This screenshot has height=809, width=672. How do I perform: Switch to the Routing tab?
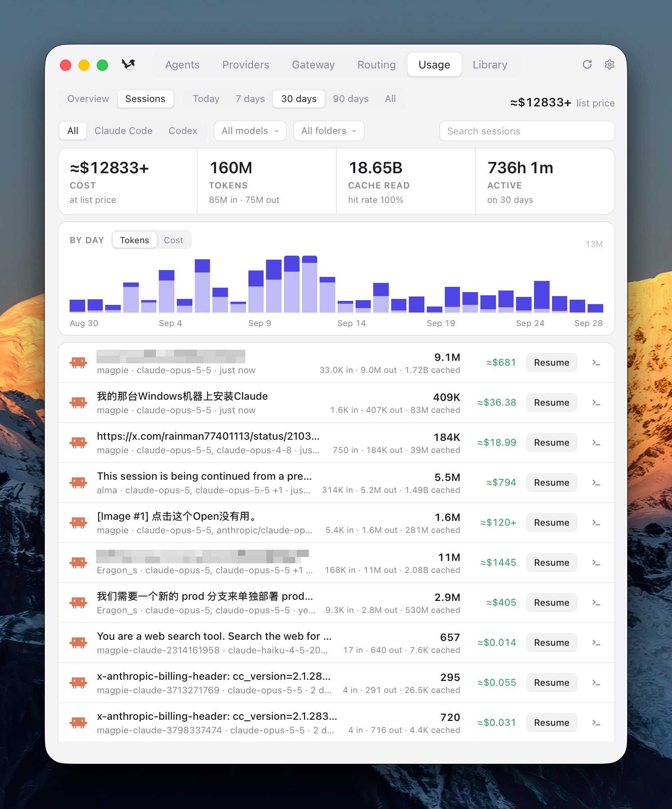[x=376, y=65]
